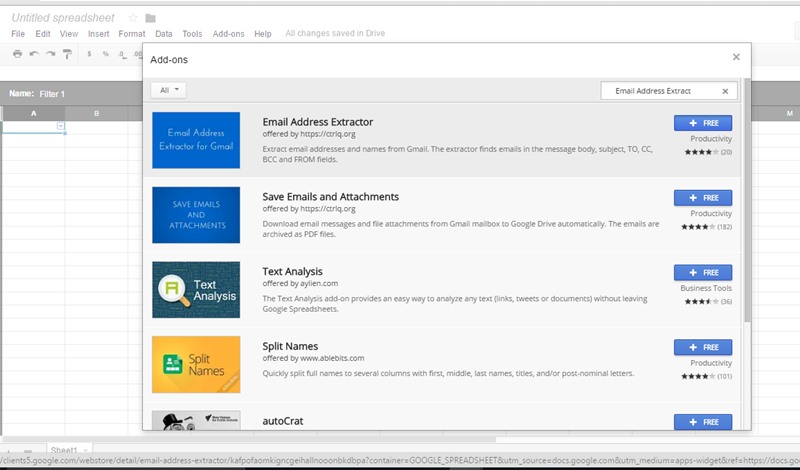Select the paint format roller icon
800x470 pixels.
tap(67, 54)
